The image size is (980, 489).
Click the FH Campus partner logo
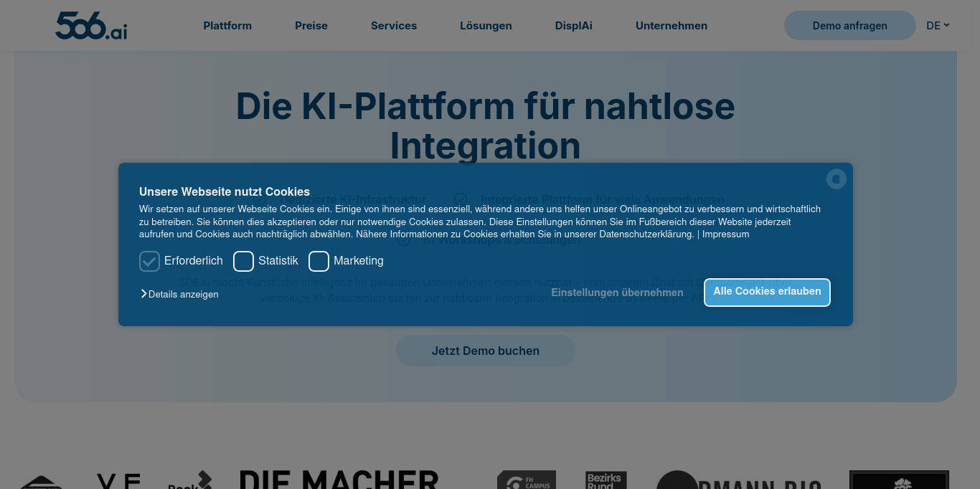pyautogui.click(x=527, y=480)
